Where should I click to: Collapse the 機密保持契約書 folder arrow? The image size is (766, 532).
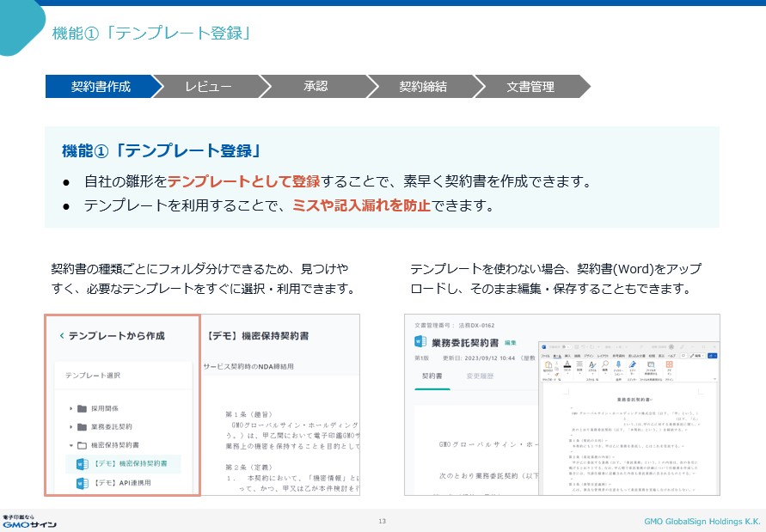[x=71, y=445]
